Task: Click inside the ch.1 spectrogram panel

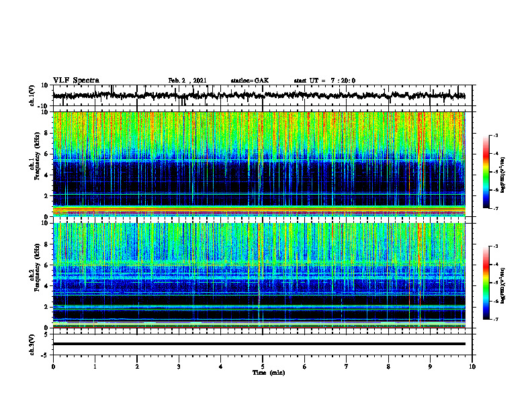Action: click(259, 164)
